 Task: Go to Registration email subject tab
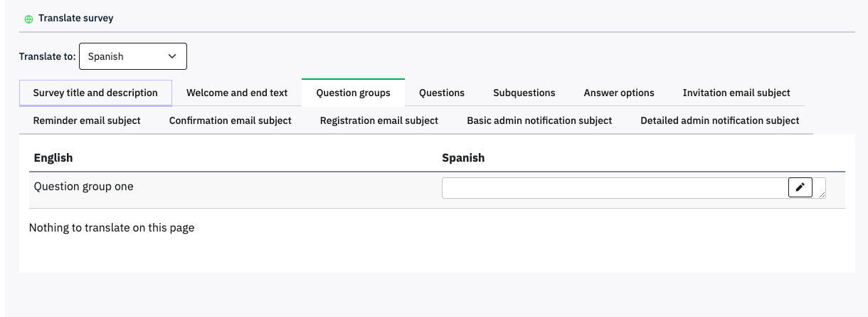coord(379,120)
